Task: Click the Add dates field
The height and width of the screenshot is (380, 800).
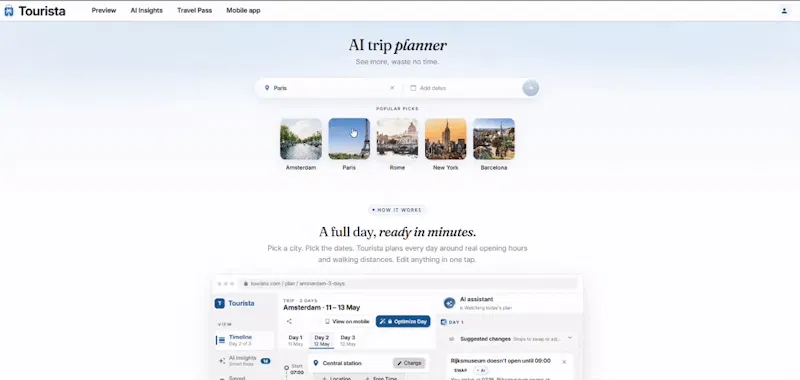Action: (463, 88)
